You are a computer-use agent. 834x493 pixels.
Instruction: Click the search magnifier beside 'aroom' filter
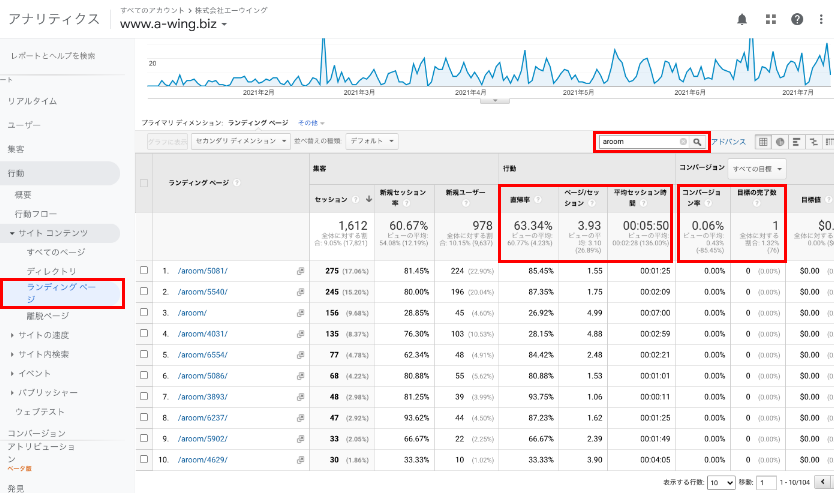(x=697, y=142)
